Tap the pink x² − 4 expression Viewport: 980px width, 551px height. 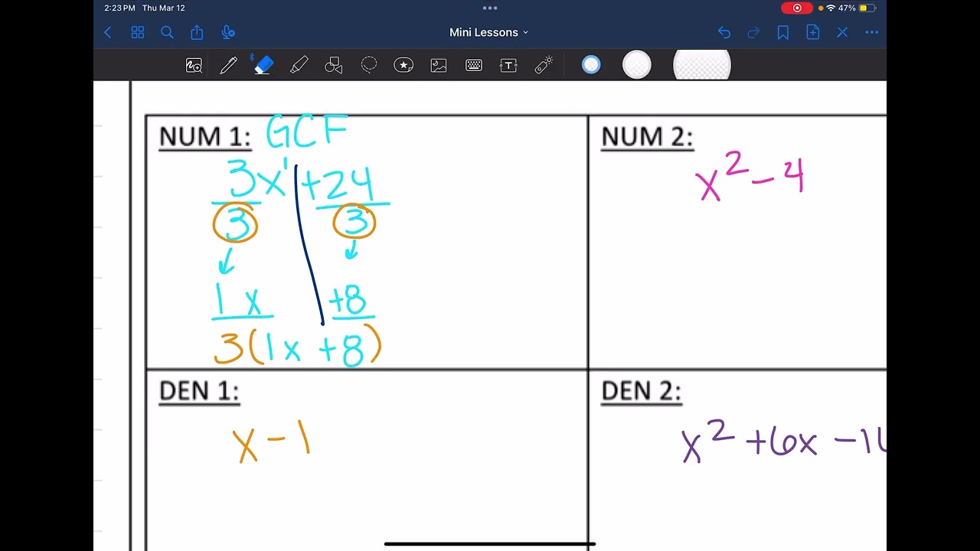(750, 178)
